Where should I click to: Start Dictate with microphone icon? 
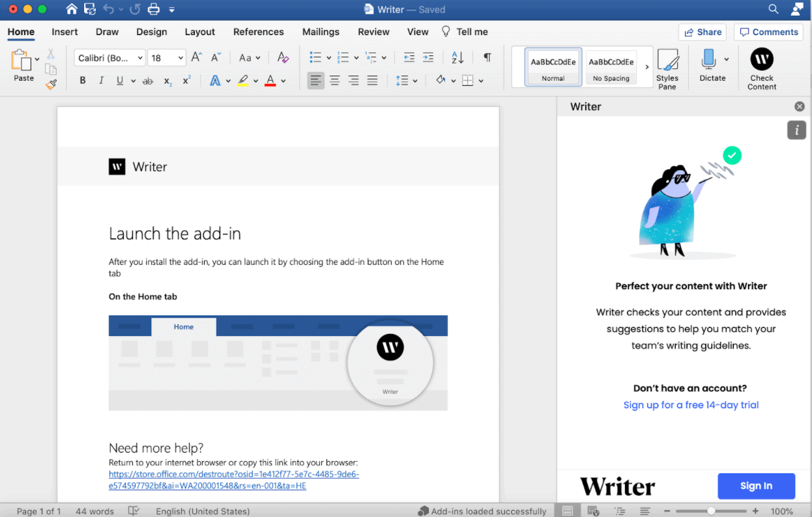(x=708, y=59)
